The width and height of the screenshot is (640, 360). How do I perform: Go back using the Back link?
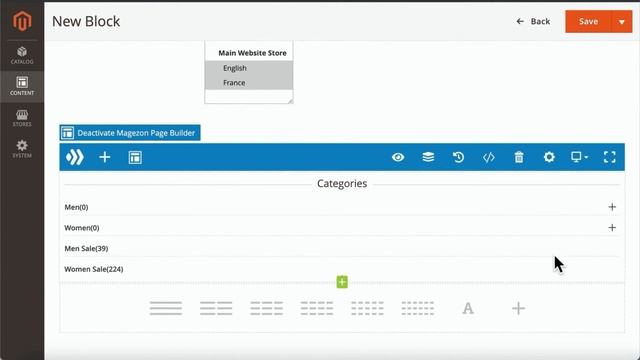click(x=533, y=21)
